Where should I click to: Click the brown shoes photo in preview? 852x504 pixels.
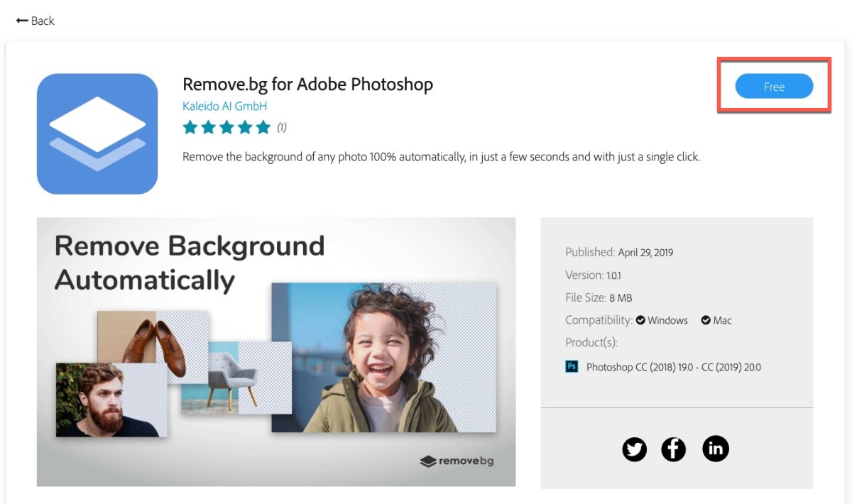[x=153, y=346]
